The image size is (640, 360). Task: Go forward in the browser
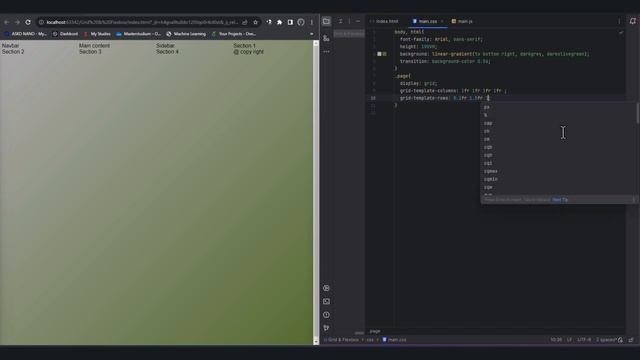(x=17, y=22)
